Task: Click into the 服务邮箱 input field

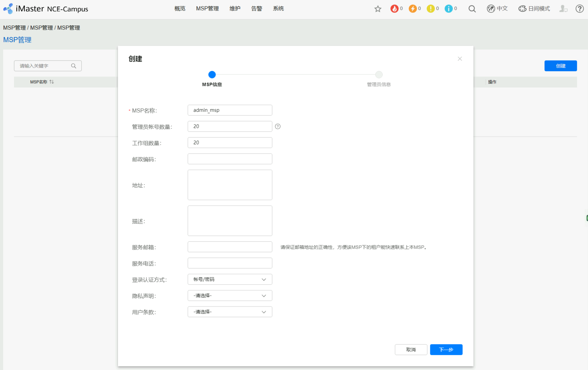Action: 230,247
